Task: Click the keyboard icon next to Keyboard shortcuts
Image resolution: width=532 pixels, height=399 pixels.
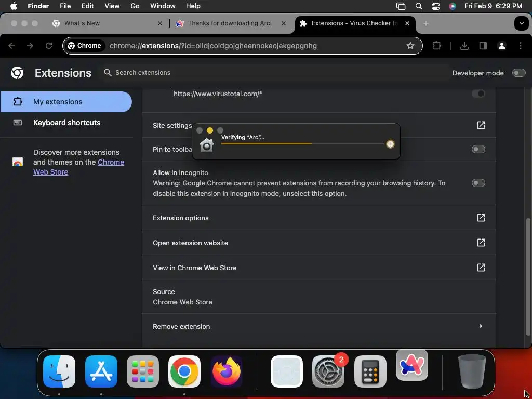Action: point(18,123)
